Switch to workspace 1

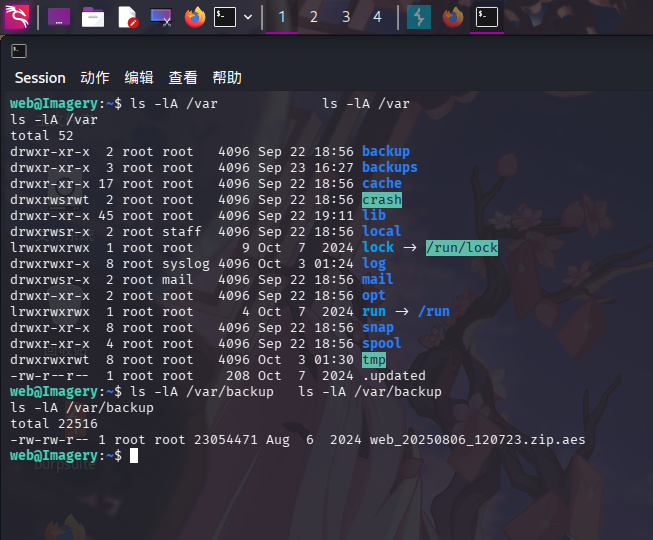click(282, 17)
